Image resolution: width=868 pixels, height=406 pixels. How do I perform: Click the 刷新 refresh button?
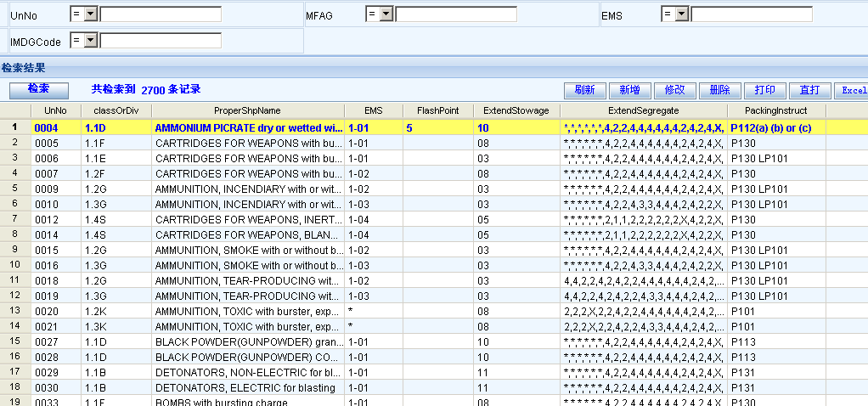tap(584, 90)
